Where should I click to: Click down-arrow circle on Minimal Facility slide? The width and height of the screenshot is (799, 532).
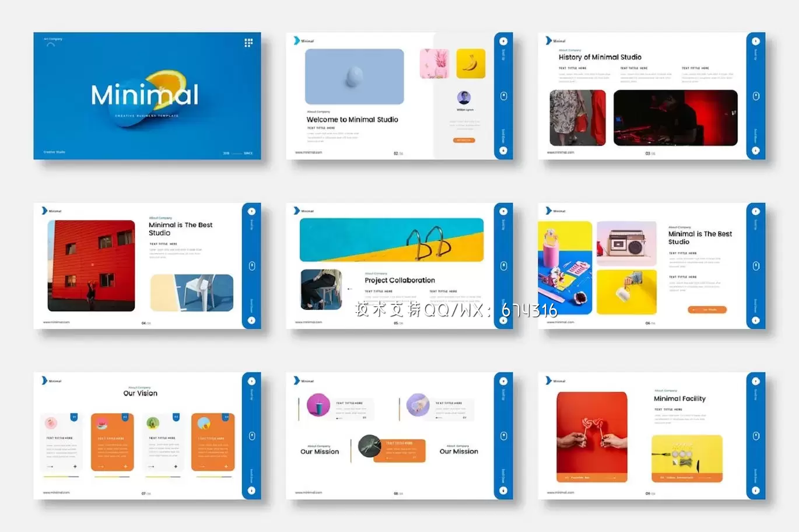tap(755, 490)
